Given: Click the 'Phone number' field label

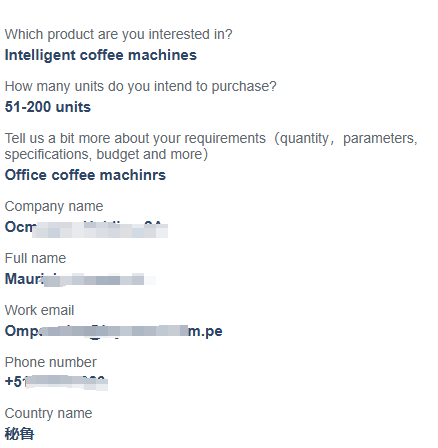Looking at the screenshot, I should [x=51, y=362].
